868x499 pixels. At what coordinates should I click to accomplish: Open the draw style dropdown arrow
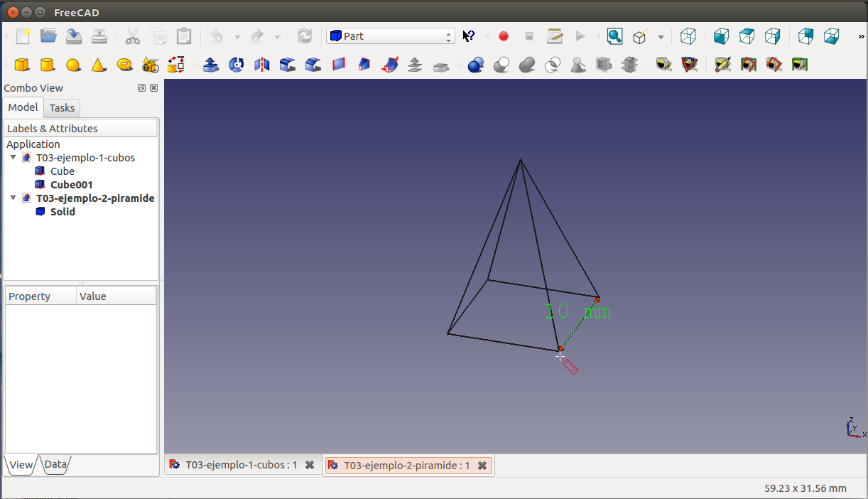coord(661,37)
